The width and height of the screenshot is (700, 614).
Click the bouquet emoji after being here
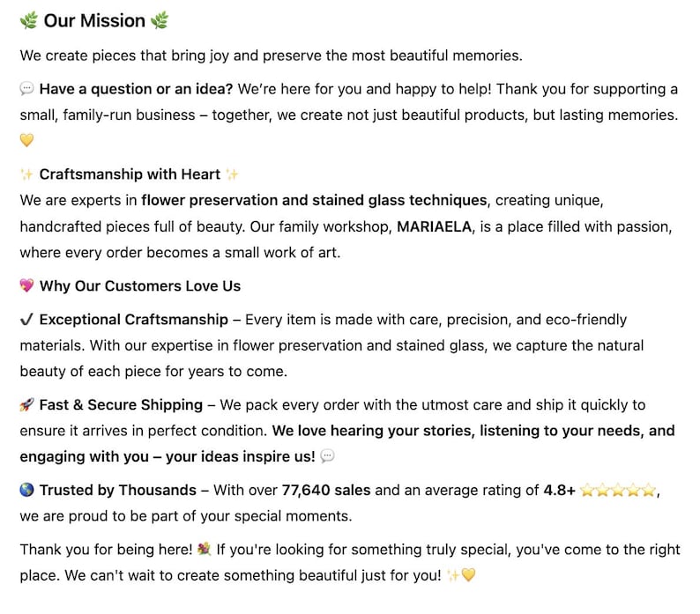tap(205, 550)
